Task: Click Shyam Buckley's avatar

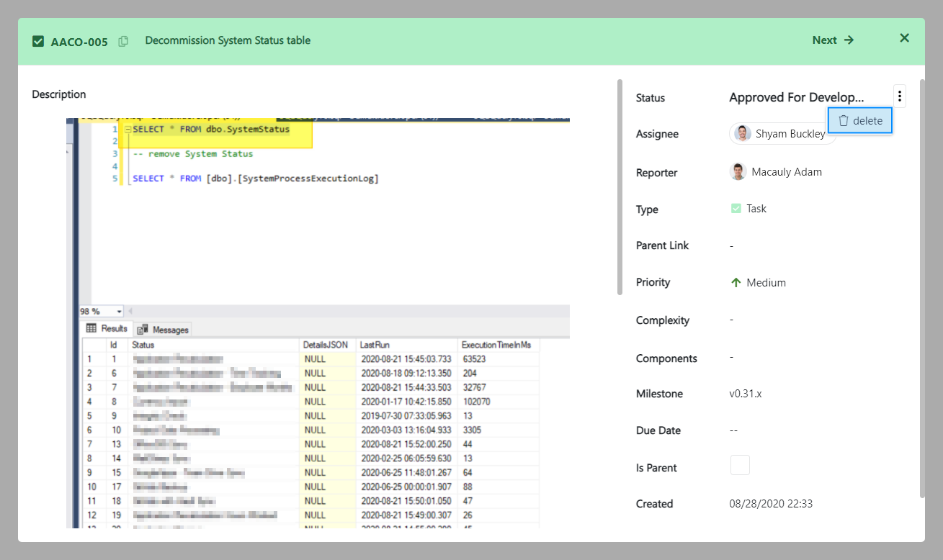Action: (743, 134)
